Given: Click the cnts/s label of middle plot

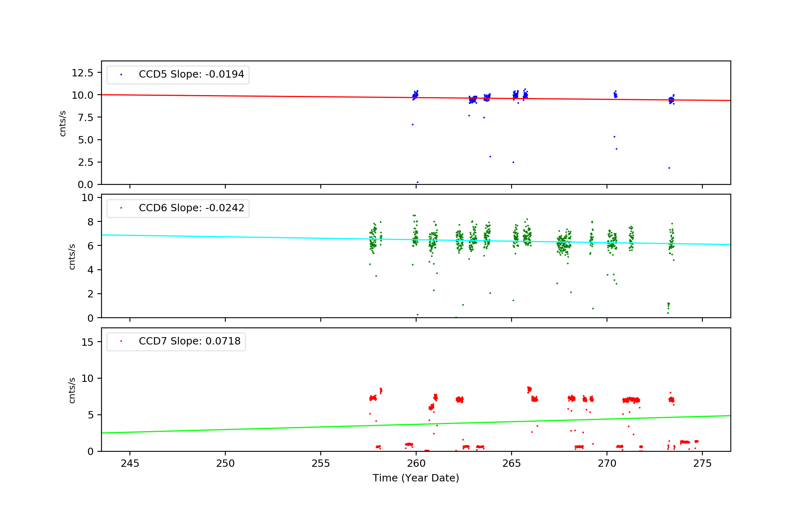Looking at the screenshot, I should pos(72,257).
